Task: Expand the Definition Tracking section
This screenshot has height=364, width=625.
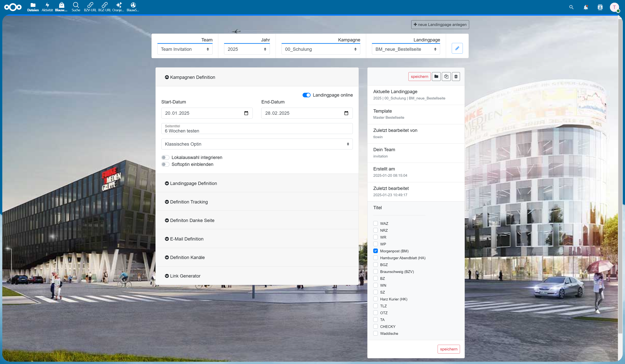Action: (257, 202)
